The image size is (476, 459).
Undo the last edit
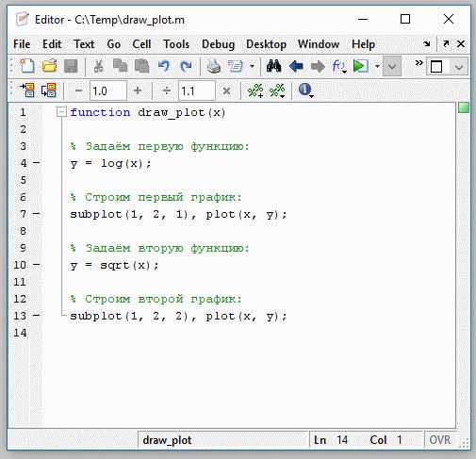point(164,66)
